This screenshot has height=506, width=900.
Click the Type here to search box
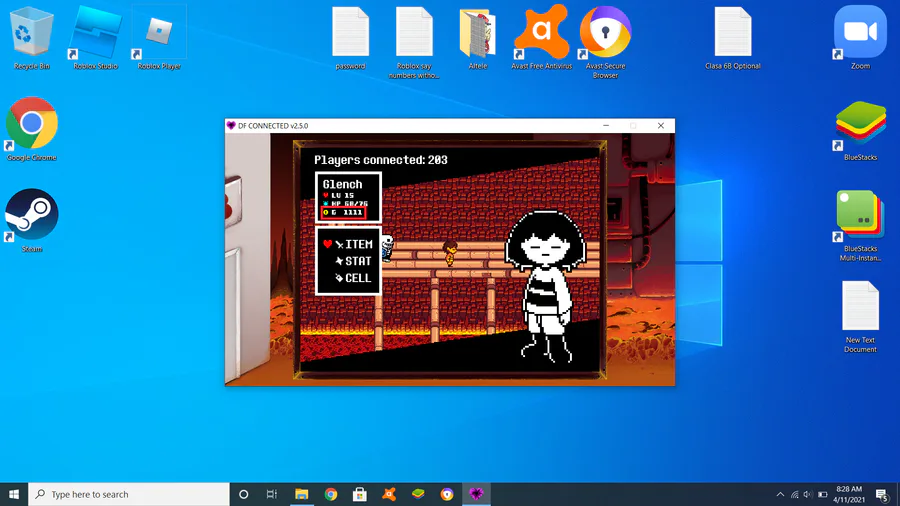(129, 494)
